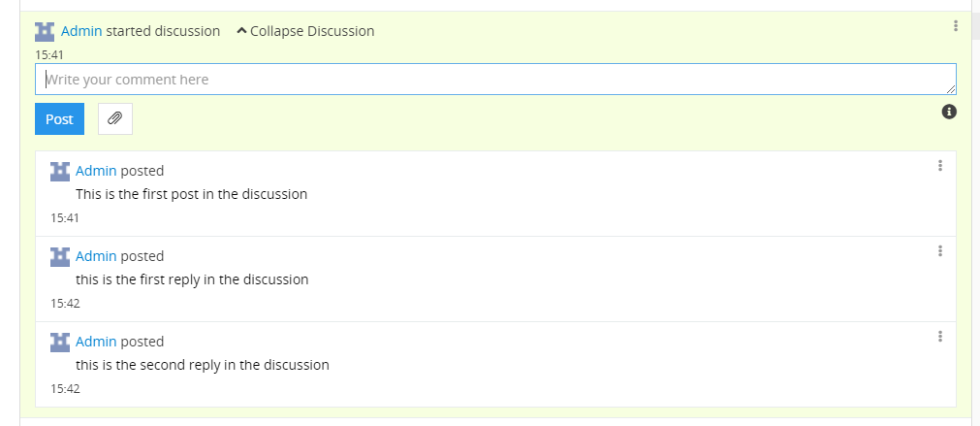
Task: Collapse the discussion thread
Action: pos(305,31)
